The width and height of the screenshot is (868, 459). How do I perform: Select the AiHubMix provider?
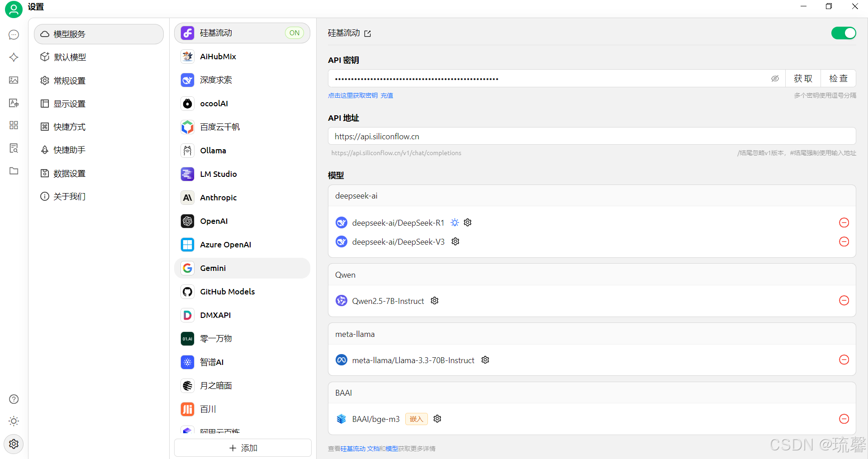(x=242, y=57)
